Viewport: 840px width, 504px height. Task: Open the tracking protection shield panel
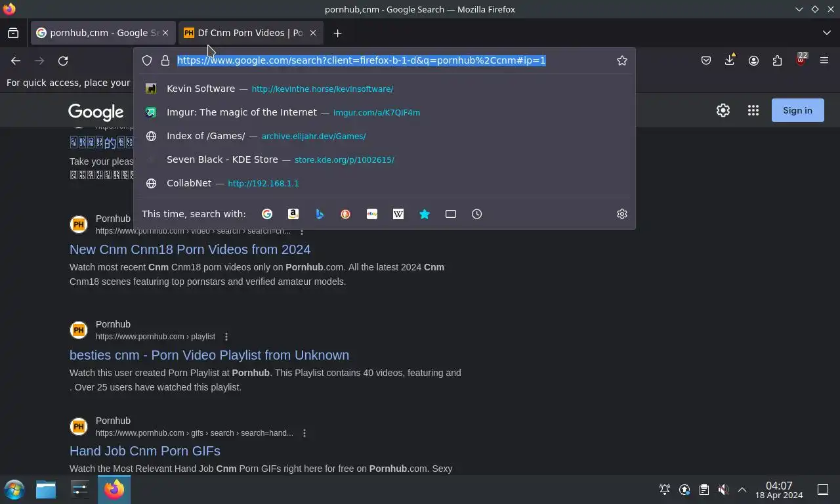click(x=147, y=60)
